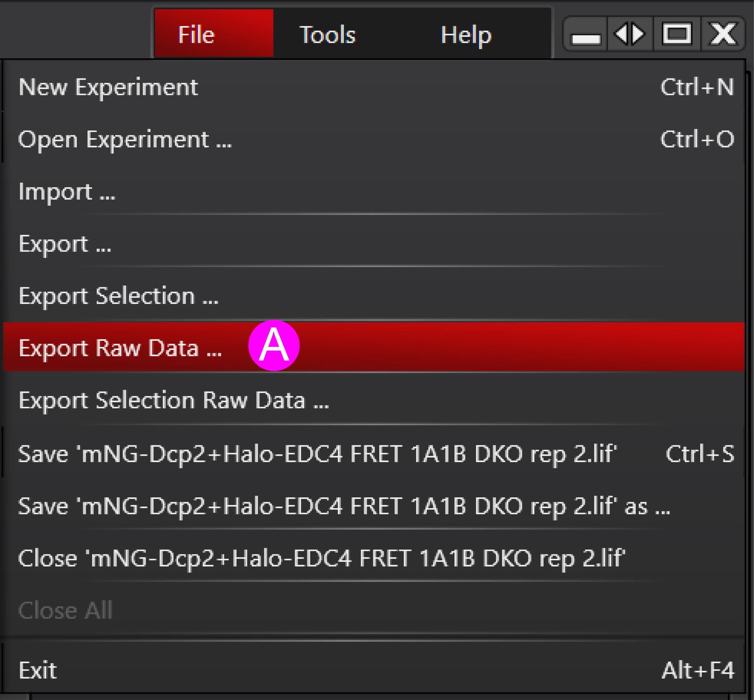Select Save .lif file as ... option

pyautogui.click(x=374, y=506)
